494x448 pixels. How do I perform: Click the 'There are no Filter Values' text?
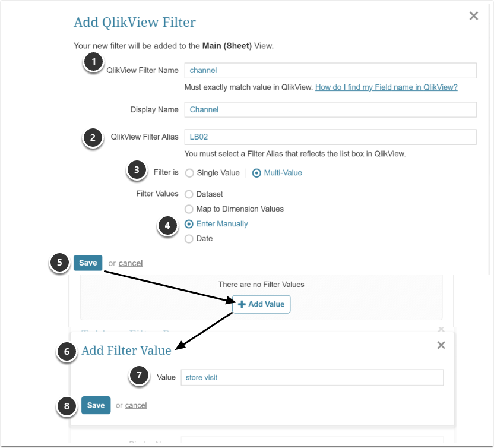coord(261,285)
